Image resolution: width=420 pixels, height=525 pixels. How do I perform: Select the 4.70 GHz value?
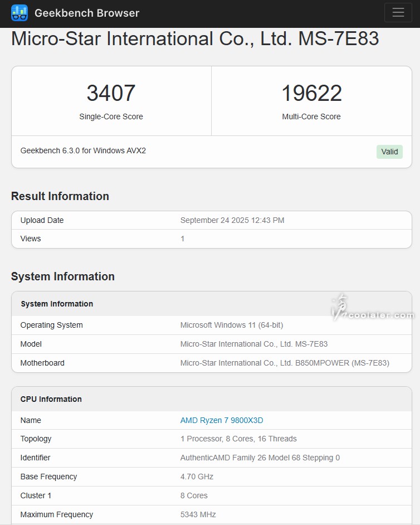tap(197, 477)
